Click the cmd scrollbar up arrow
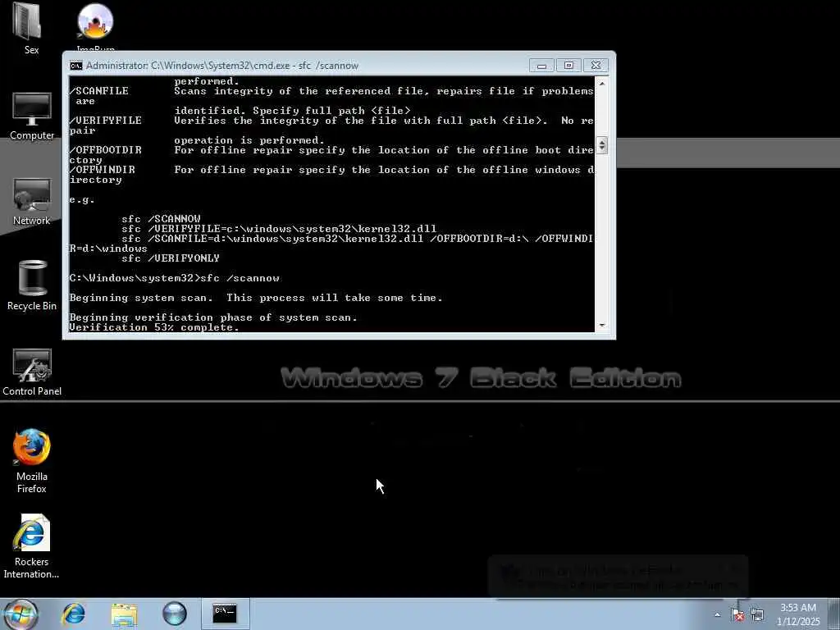This screenshot has height=630, width=840. point(601,84)
